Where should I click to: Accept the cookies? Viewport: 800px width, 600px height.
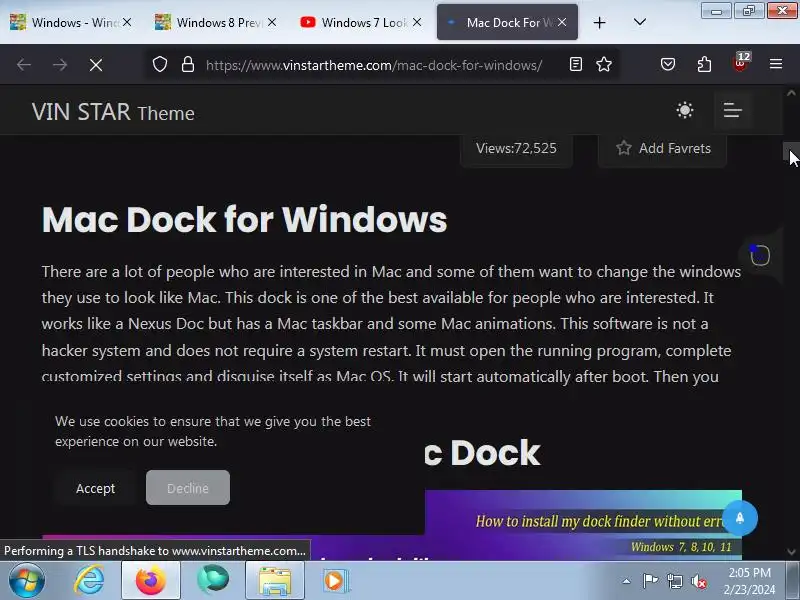(95, 488)
